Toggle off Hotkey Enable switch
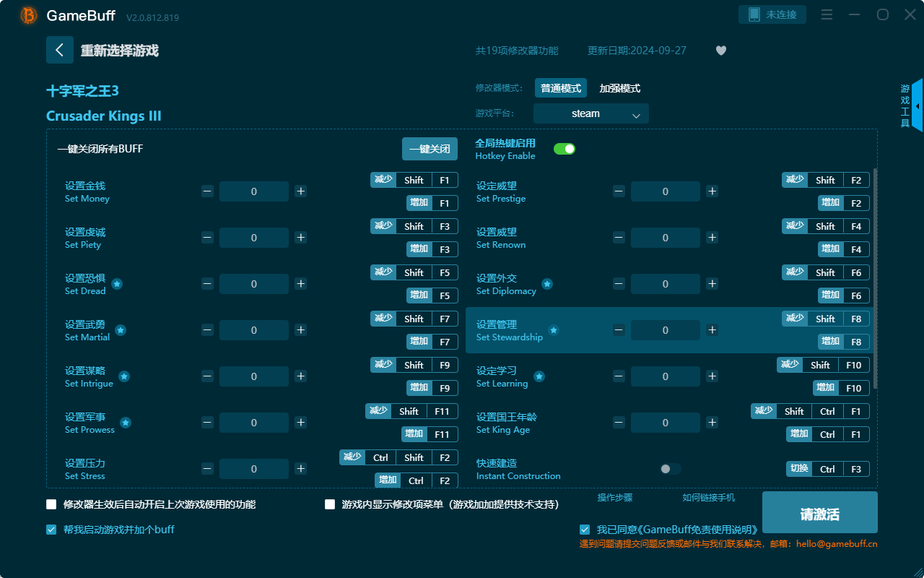The width and height of the screenshot is (924, 578). click(564, 148)
